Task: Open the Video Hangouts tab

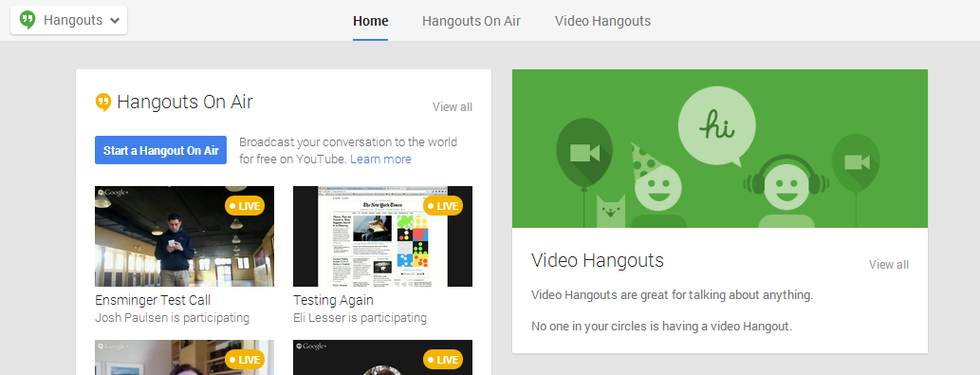Action: tap(602, 21)
